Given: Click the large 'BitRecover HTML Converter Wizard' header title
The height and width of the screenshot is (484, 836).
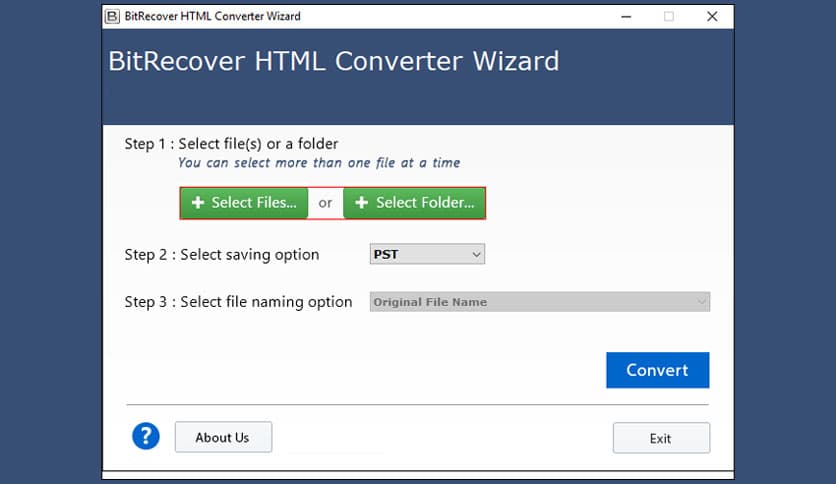Looking at the screenshot, I should [x=334, y=61].
